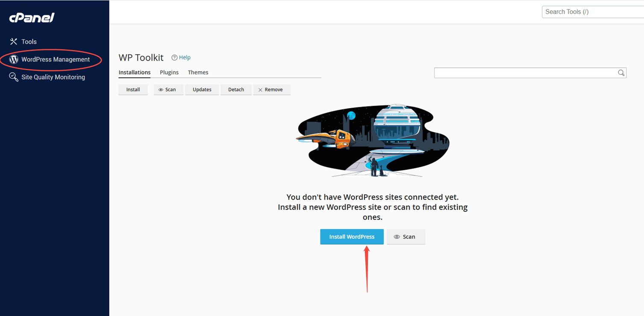Focus the Search Tools field
Screen dimensions: 644x316
[x=593, y=12]
